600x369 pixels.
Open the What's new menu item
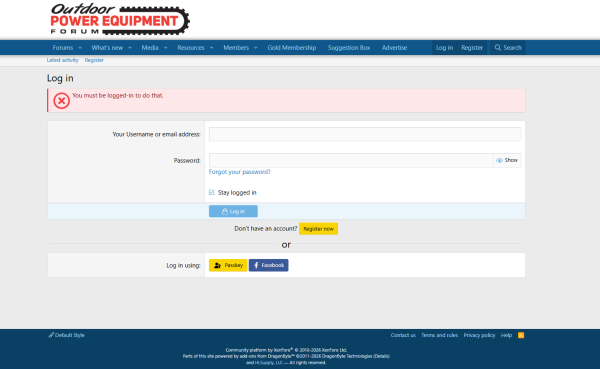107,48
